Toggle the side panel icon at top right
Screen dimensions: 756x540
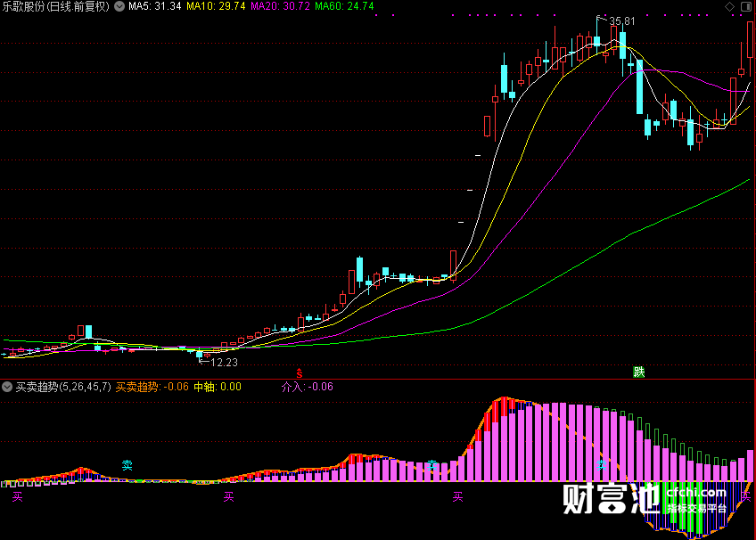745,6
